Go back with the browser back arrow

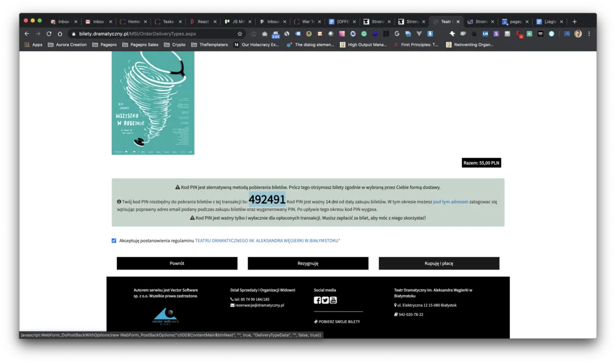point(27,34)
